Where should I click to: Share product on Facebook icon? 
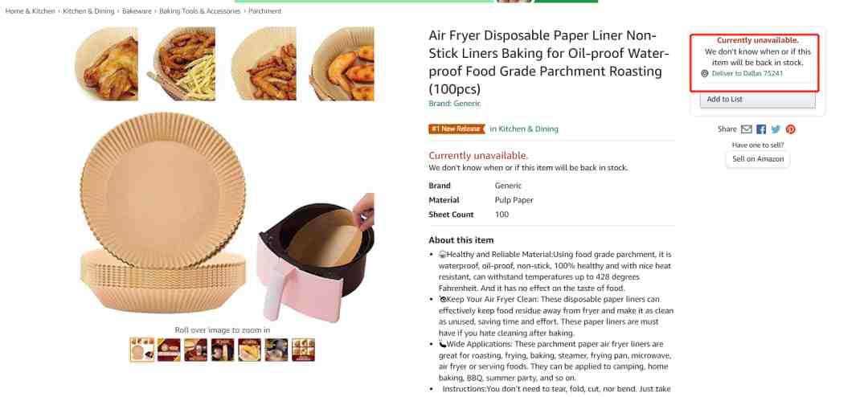click(761, 129)
